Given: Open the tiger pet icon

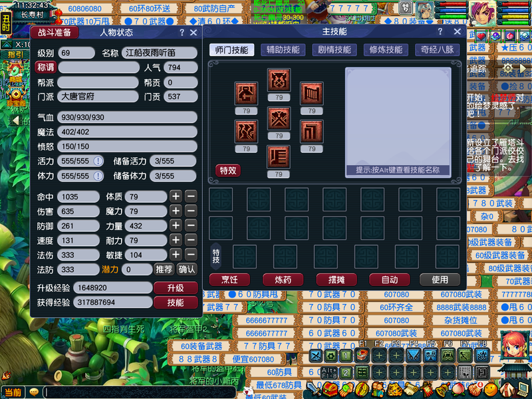Looking at the screenshot, I should pos(395,390).
